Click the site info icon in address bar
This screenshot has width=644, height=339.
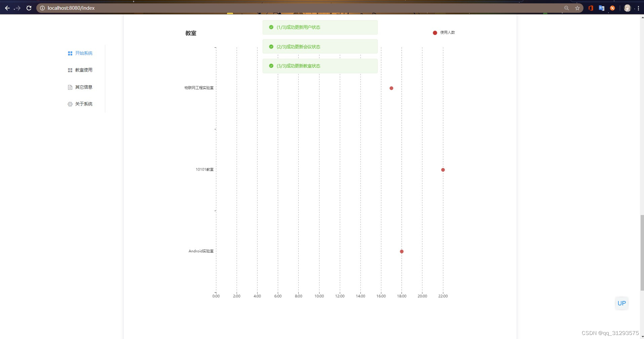pos(42,8)
